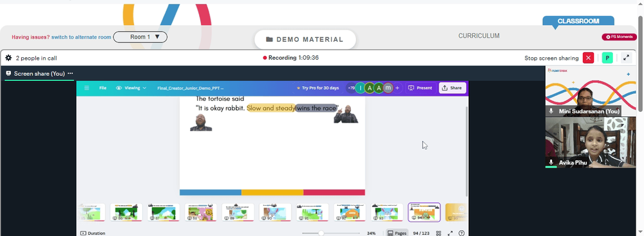Click the grey 'm' collaborator avatar
Image resolution: width=644 pixels, height=236 pixels.
[x=388, y=88]
